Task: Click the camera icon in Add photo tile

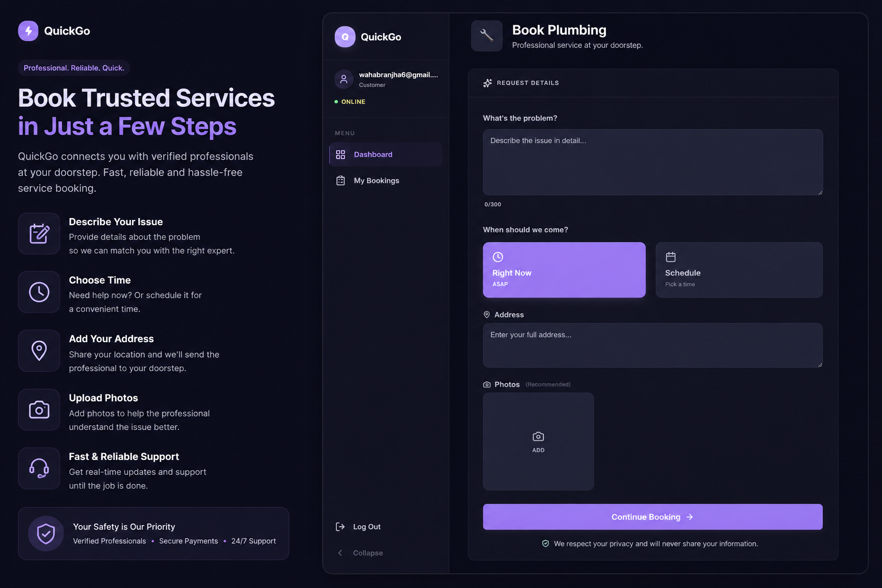Action: click(538, 436)
